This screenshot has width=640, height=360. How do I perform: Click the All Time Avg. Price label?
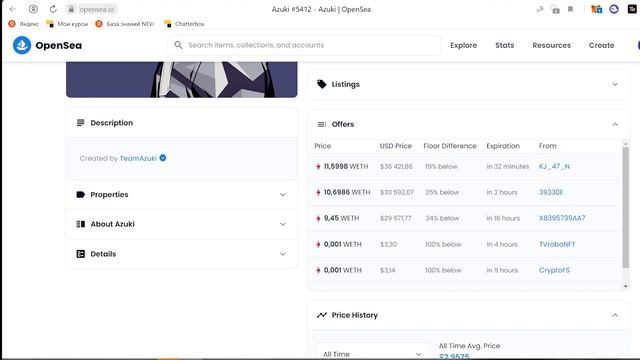469,346
